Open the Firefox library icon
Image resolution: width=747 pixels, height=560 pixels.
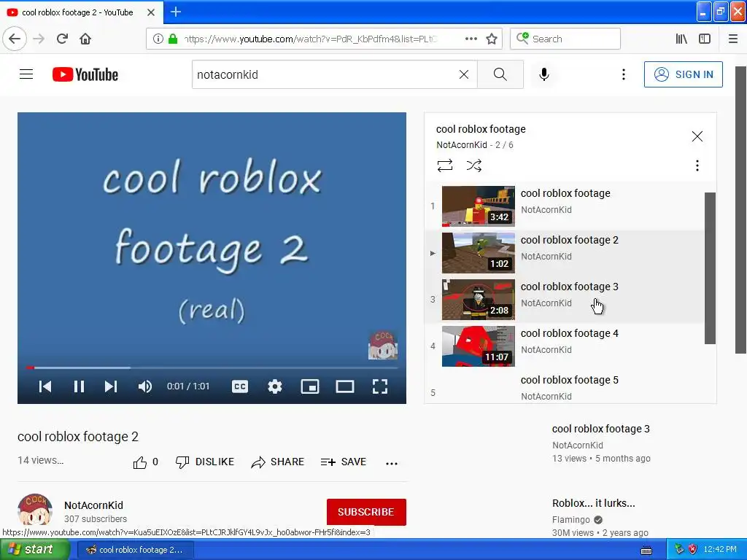pos(681,39)
